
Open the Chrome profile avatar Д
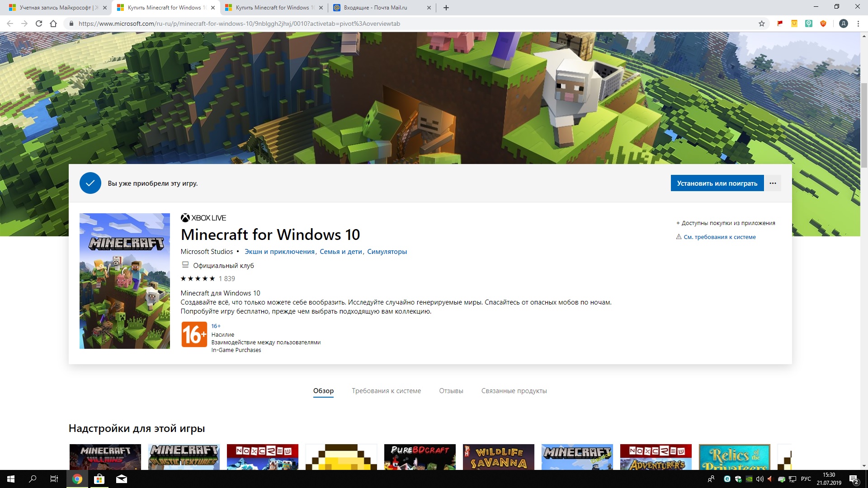click(844, 23)
